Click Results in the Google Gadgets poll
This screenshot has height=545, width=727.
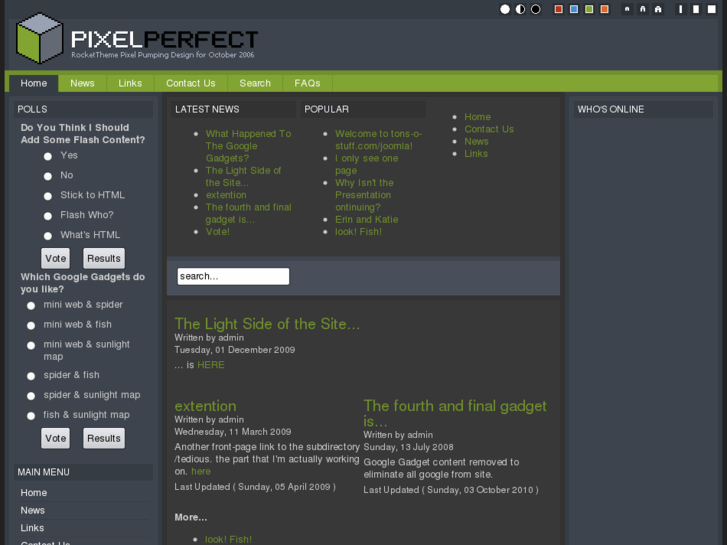(104, 438)
